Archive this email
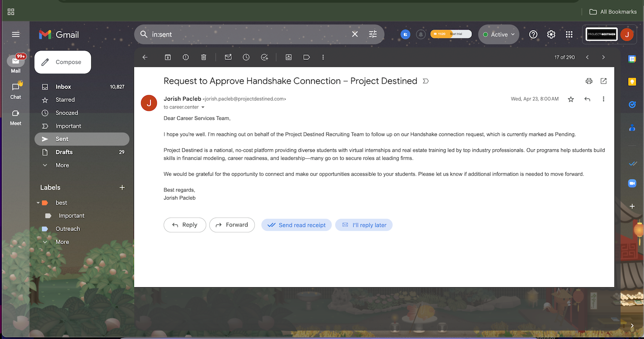 pyautogui.click(x=168, y=57)
